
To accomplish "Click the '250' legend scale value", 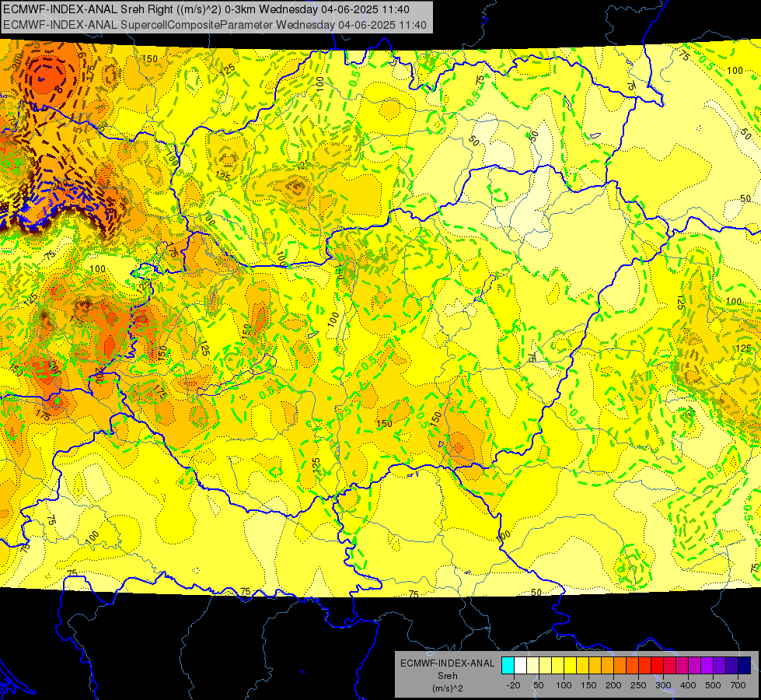I will tap(638, 685).
